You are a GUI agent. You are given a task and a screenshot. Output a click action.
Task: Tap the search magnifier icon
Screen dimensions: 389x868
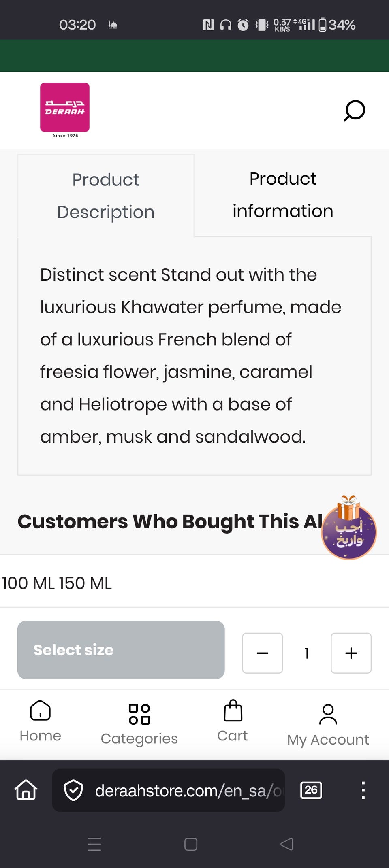pyautogui.click(x=354, y=111)
